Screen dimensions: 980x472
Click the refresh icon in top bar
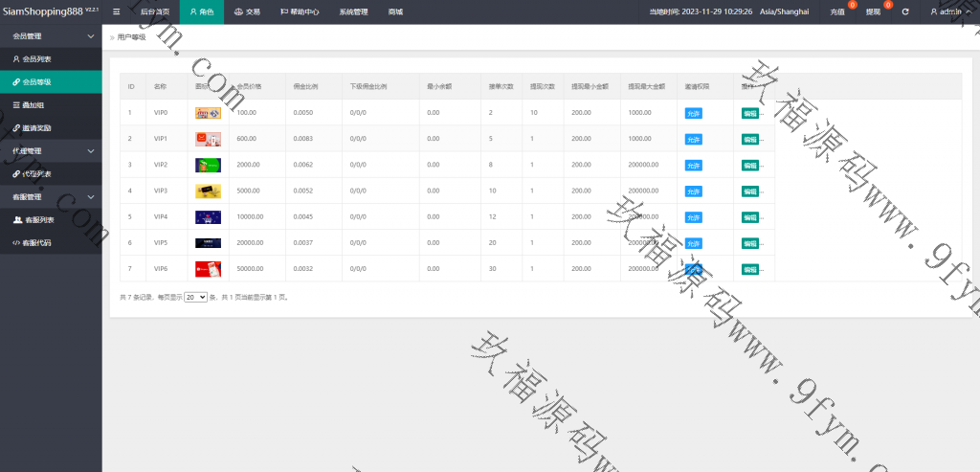pyautogui.click(x=904, y=12)
